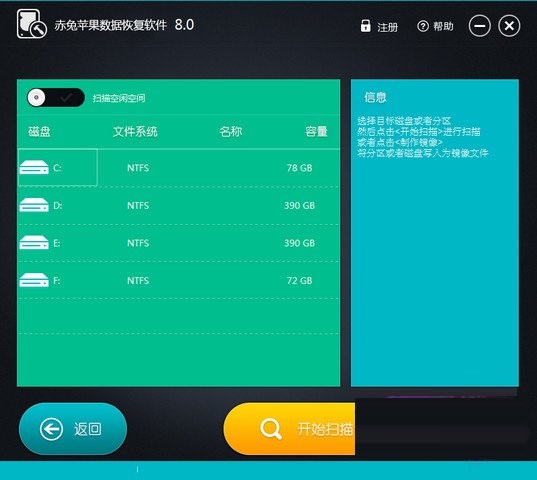Click 390 GB in the D: row
Image resolution: width=537 pixels, height=480 pixels.
coord(299,205)
